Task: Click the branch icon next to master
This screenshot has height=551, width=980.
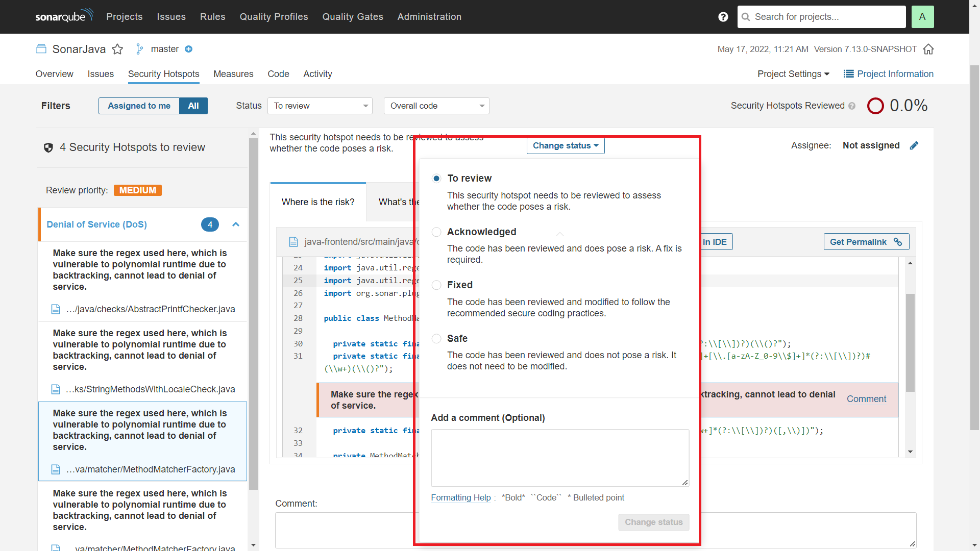Action: pos(139,49)
